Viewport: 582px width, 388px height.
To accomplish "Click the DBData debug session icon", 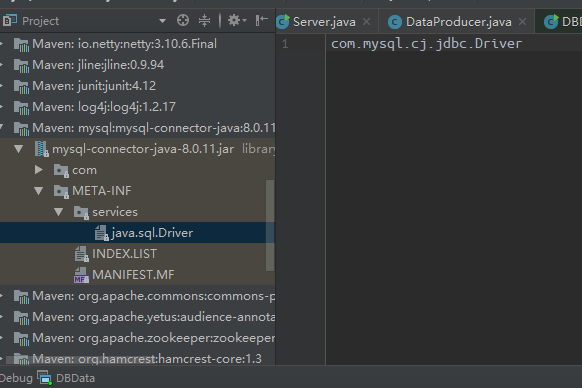I will (45, 378).
